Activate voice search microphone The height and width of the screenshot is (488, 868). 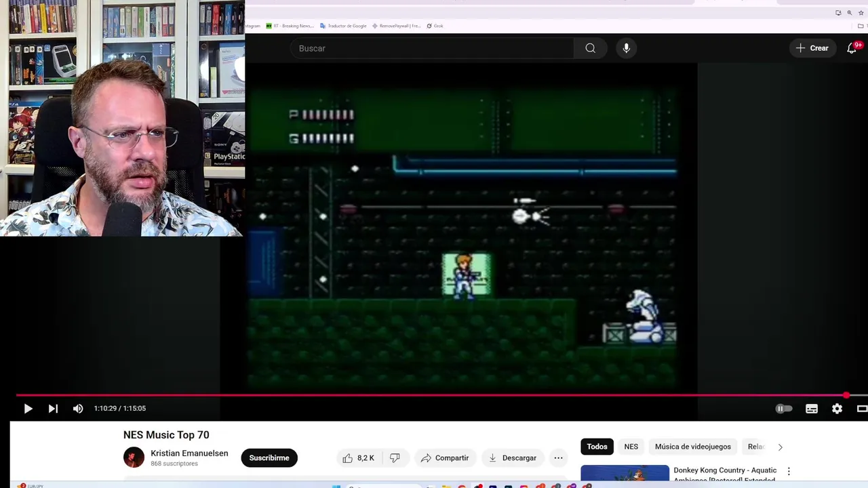click(x=626, y=48)
